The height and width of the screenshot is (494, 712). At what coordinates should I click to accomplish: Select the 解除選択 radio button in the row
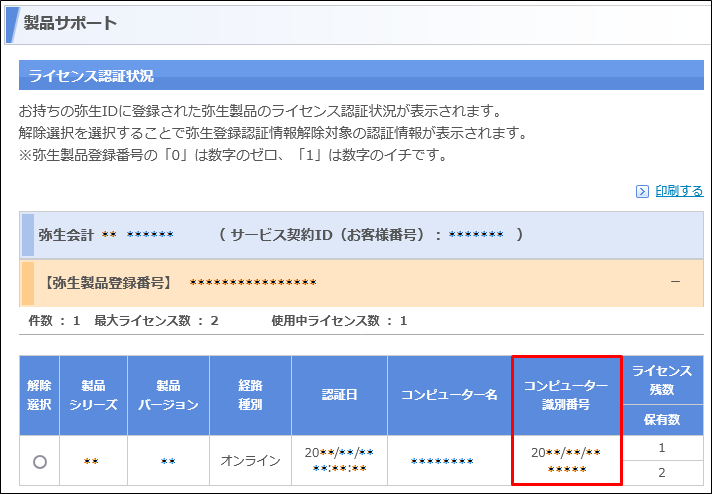(40, 462)
